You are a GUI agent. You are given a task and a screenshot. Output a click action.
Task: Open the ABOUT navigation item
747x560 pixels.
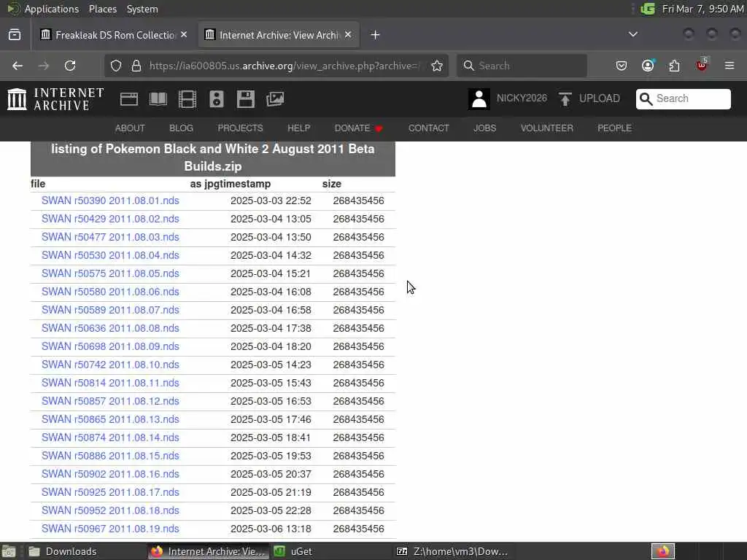[x=130, y=128]
